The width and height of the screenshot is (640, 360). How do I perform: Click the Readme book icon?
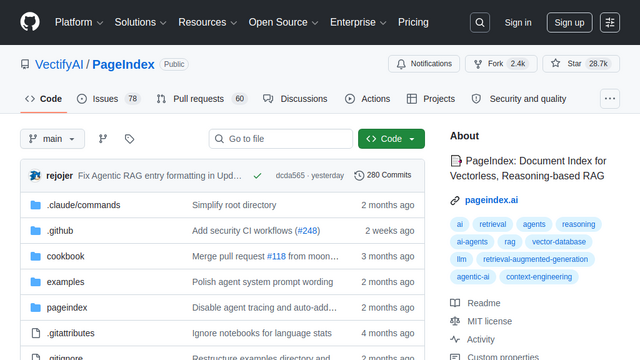pyautogui.click(x=455, y=303)
